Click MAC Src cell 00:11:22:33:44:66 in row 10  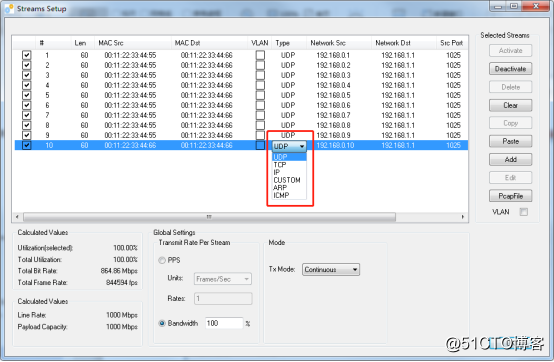tap(130, 145)
